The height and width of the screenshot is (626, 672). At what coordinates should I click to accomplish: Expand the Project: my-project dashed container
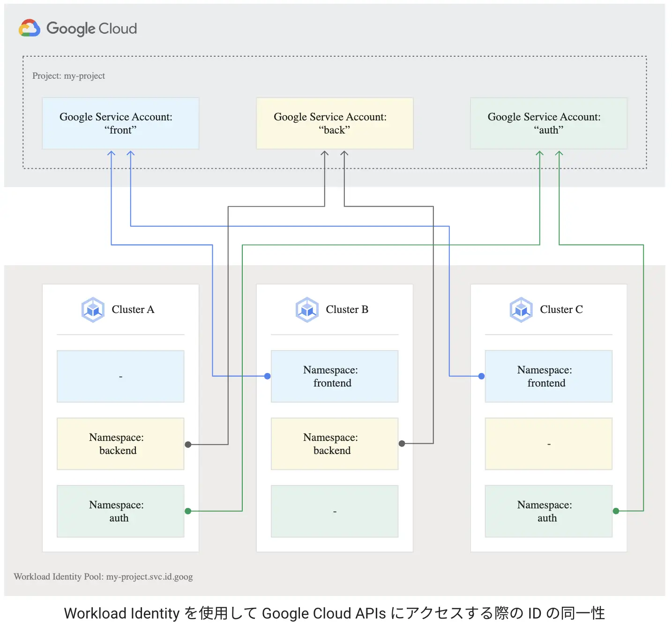[68, 75]
